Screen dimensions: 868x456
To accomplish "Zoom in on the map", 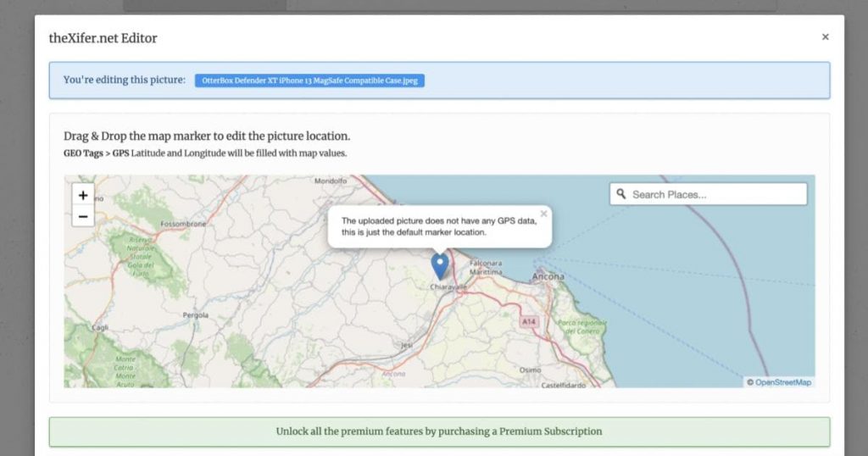I will click(83, 195).
